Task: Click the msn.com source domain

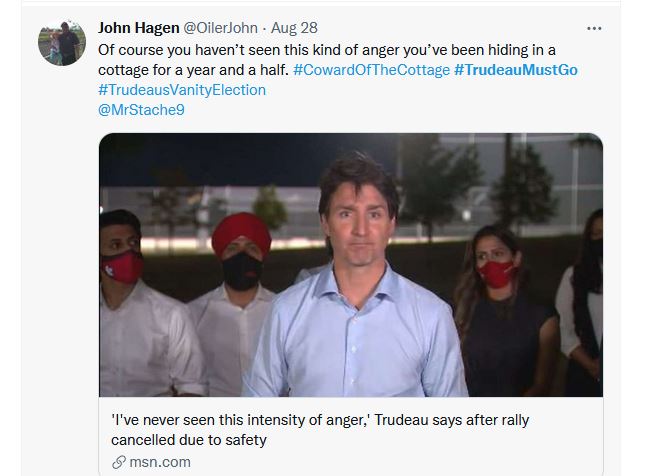Action: [x=160, y=462]
